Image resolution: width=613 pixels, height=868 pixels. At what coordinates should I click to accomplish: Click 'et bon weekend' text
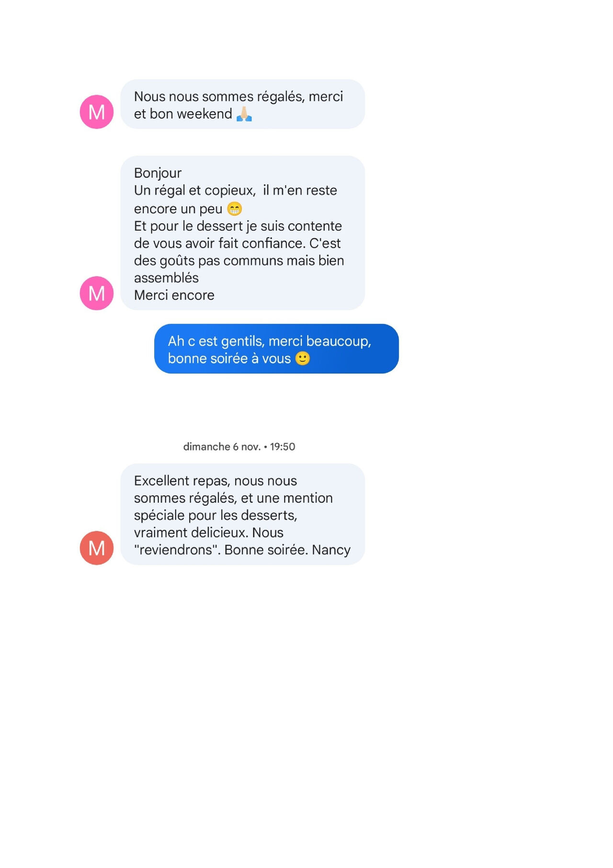click(183, 114)
